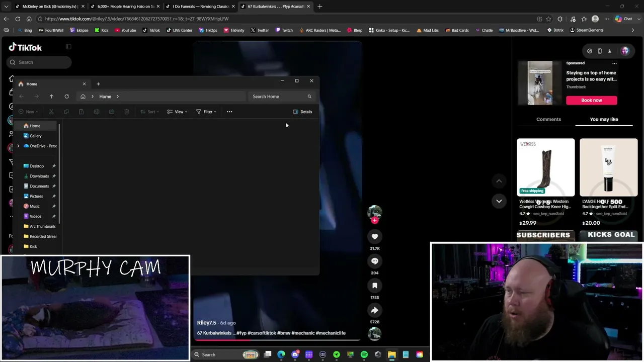644x362 pixels.
Task: Open the Twitch bookmark
Action: 284,30
